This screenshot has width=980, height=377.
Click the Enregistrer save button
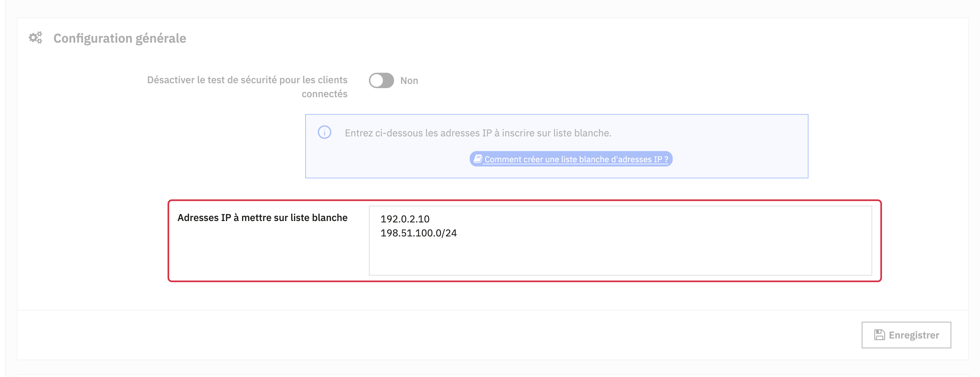tap(906, 335)
